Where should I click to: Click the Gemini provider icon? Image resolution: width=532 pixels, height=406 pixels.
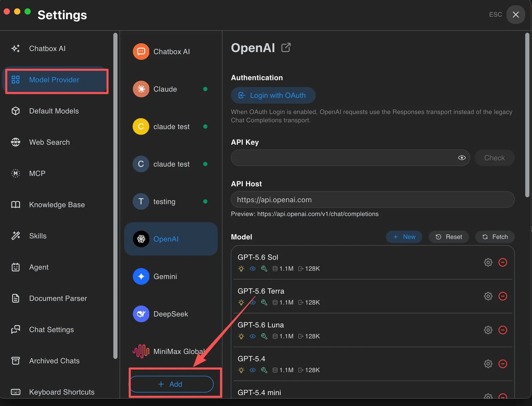pos(141,276)
